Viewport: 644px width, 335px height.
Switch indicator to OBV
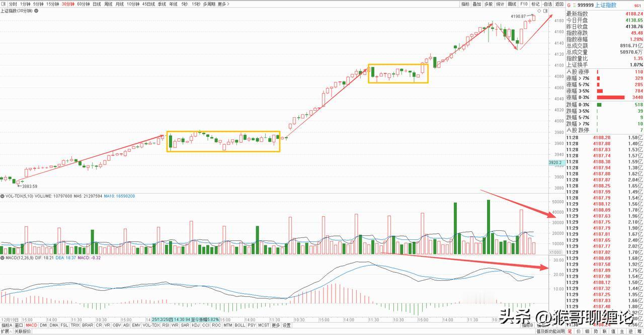[x=116, y=325]
